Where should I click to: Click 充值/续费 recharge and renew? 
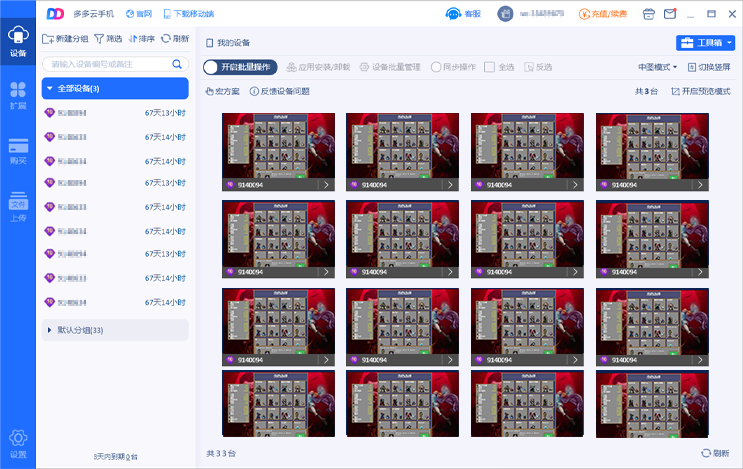pyautogui.click(x=603, y=14)
